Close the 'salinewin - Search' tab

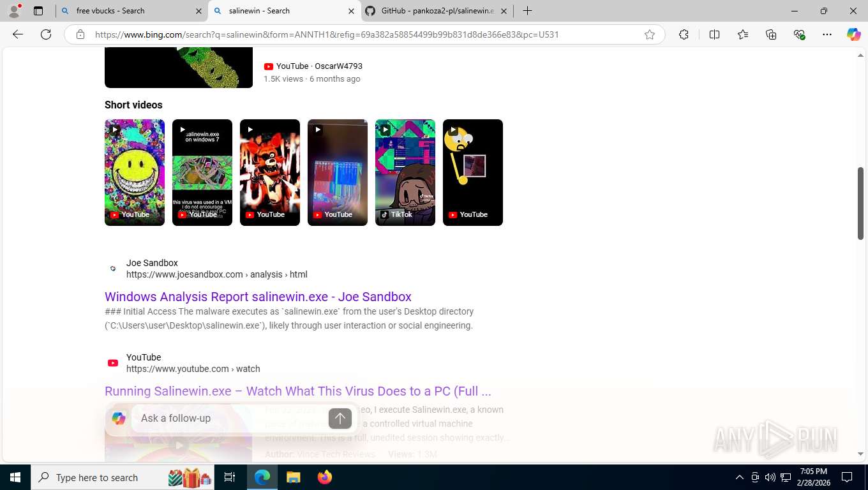click(351, 11)
